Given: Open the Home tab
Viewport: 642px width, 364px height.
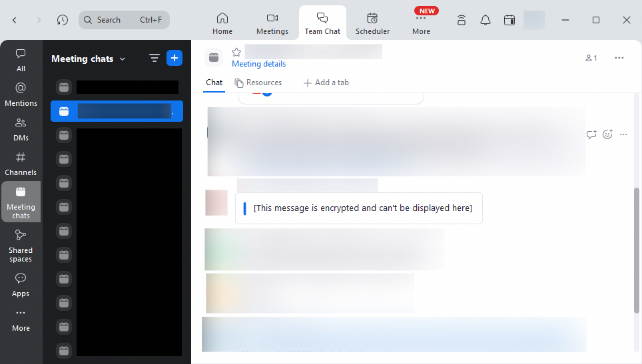Looking at the screenshot, I should pyautogui.click(x=222, y=23).
